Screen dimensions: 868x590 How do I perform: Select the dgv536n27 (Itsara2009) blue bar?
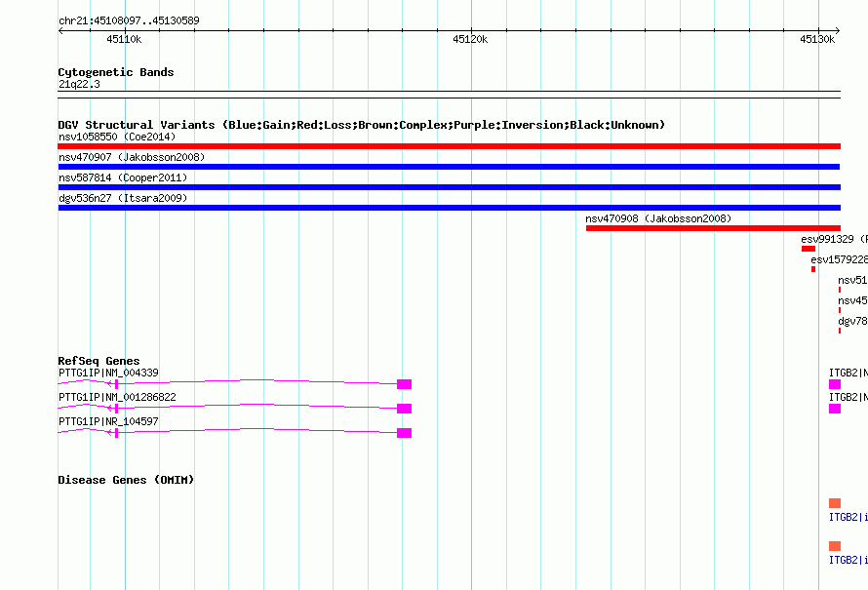point(449,208)
